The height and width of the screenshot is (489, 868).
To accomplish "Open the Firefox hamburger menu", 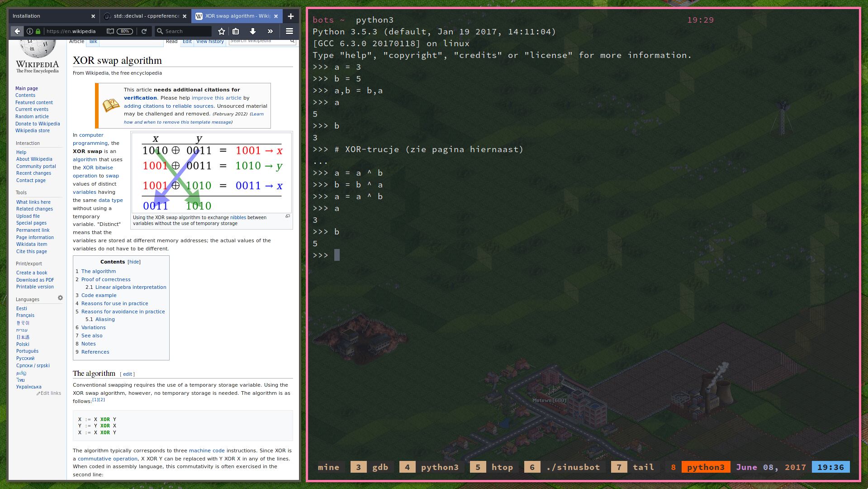I will (289, 31).
